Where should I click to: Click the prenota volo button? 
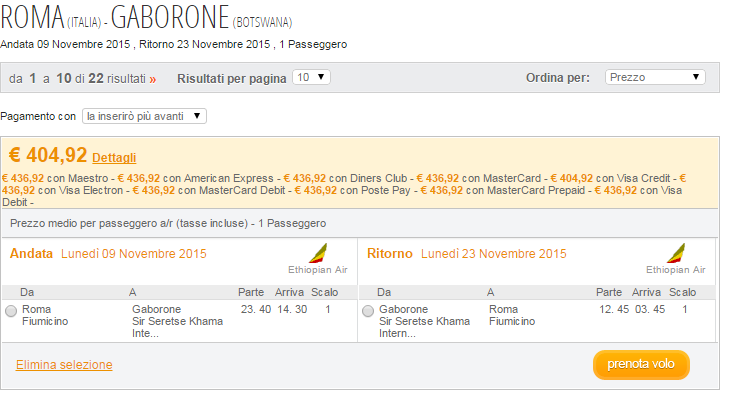(641, 364)
